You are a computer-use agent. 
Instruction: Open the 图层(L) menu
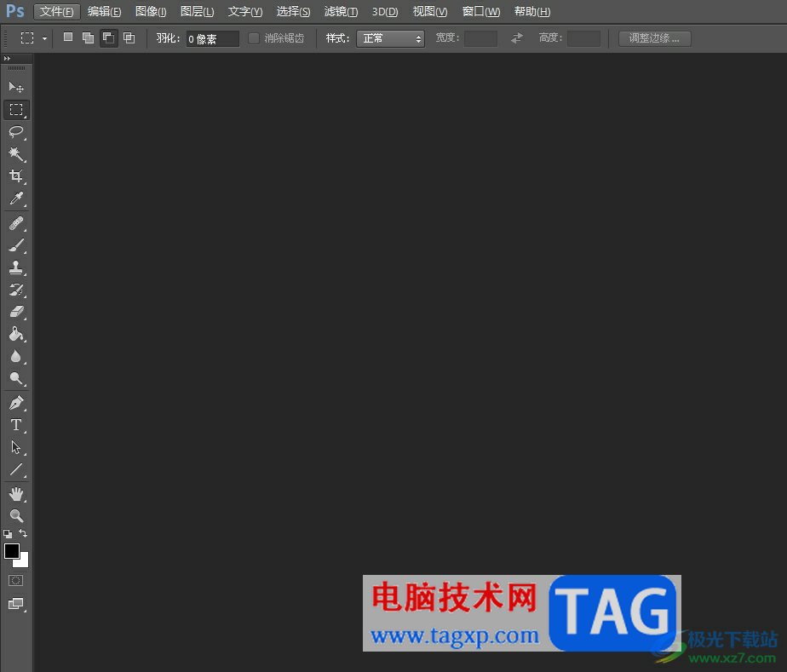pyautogui.click(x=198, y=12)
